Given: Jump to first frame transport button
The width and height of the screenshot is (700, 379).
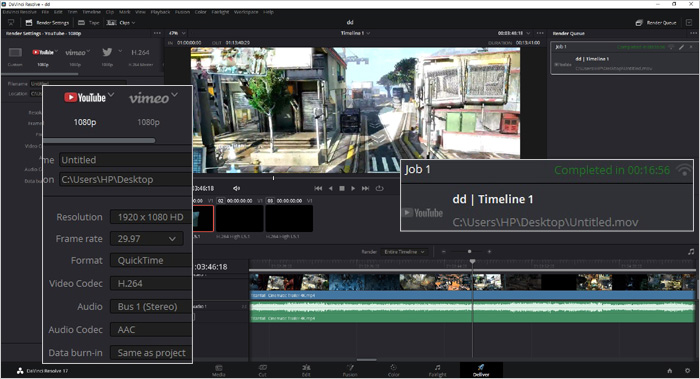Looking at the screenshot, I should pos(318,188).
